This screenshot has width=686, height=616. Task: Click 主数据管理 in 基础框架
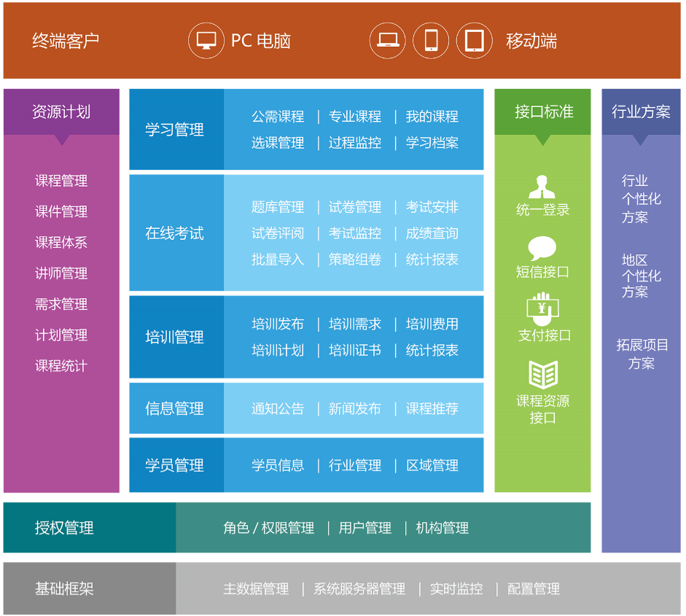(256, 588)
